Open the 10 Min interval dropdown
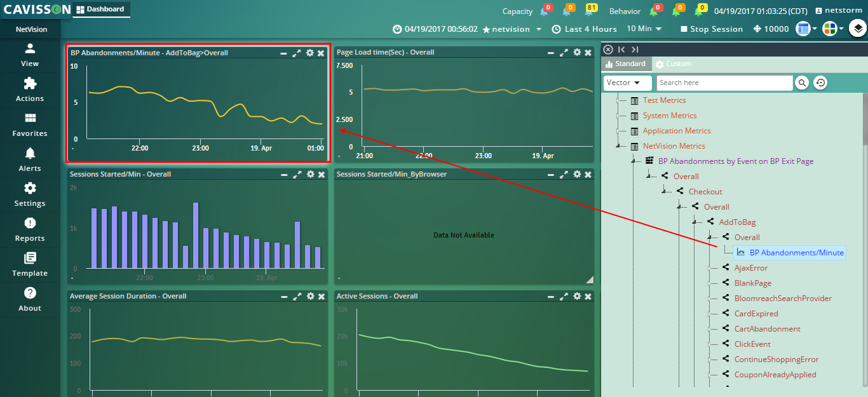The height and width of the screenshot is (397, 868). (644, 29)
